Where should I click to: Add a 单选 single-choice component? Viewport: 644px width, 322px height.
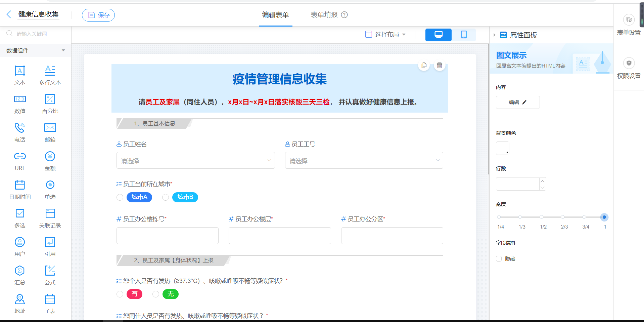(x=50, y=190)
